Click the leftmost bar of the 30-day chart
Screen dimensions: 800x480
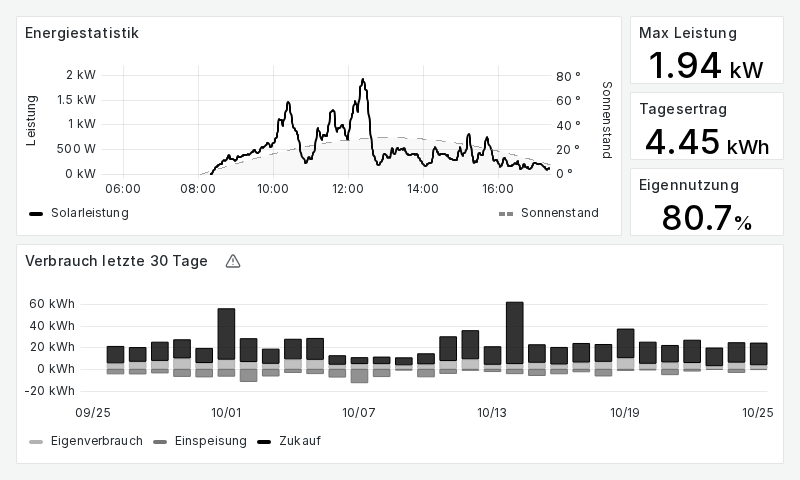click(x=115, y=355)
